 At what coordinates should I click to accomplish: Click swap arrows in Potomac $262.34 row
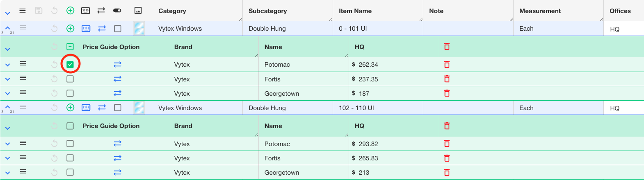click(117, 65)
